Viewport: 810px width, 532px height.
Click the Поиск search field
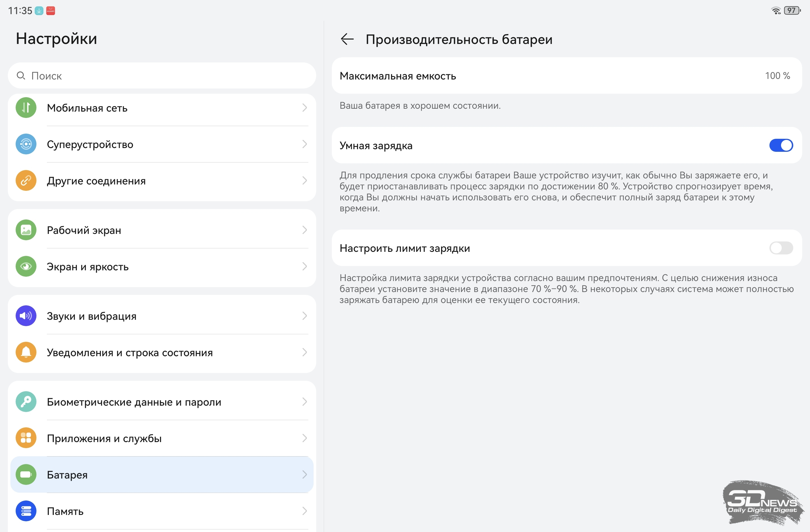point(162,76)
